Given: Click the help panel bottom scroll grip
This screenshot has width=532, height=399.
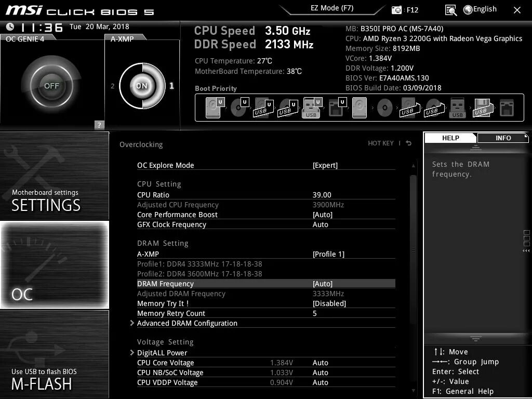Looking at the screenshot, I should [475, 339].
